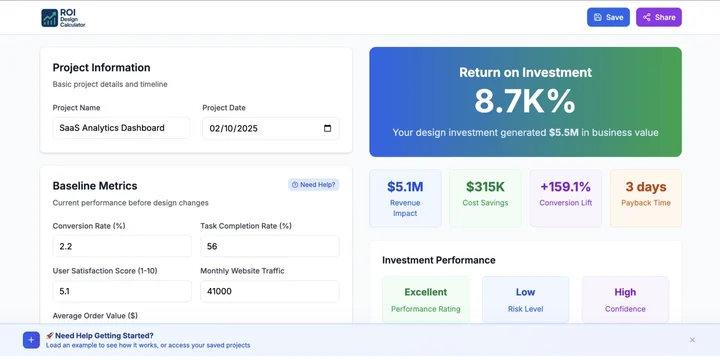The image size is (720, 360).
Task: Click the 8.7K% ROI value
Action: [x=525, y=101]
